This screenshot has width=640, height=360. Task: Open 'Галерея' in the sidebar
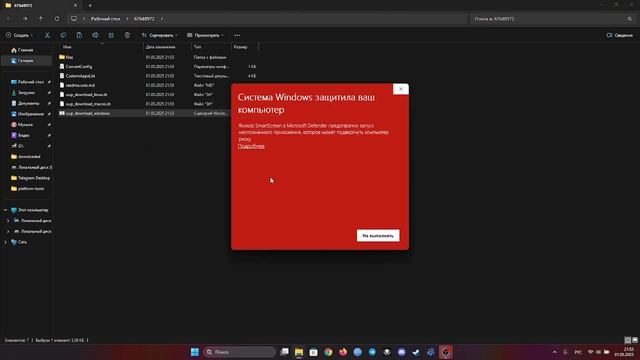click(26, 60)
